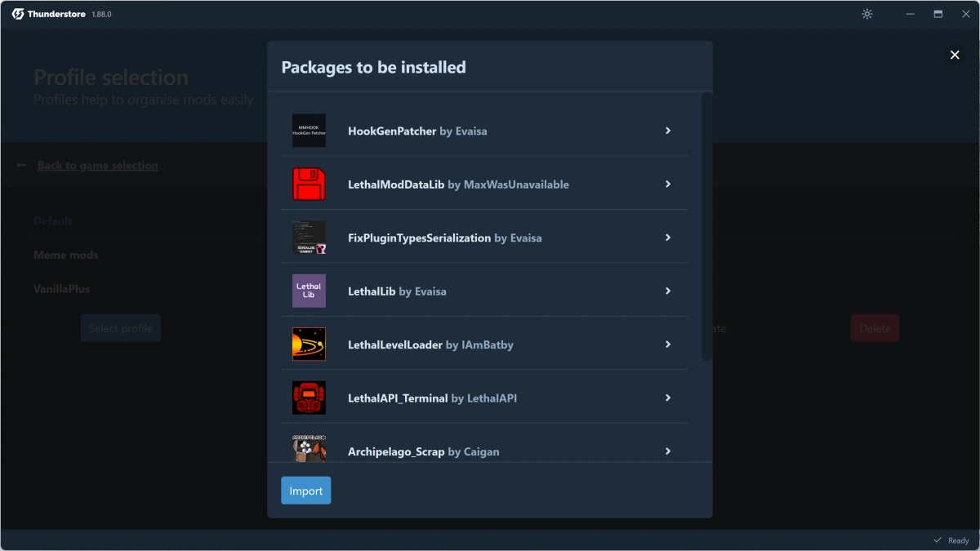
Task: Click the Packages to be installed heading
Action: tap(373, 67)
